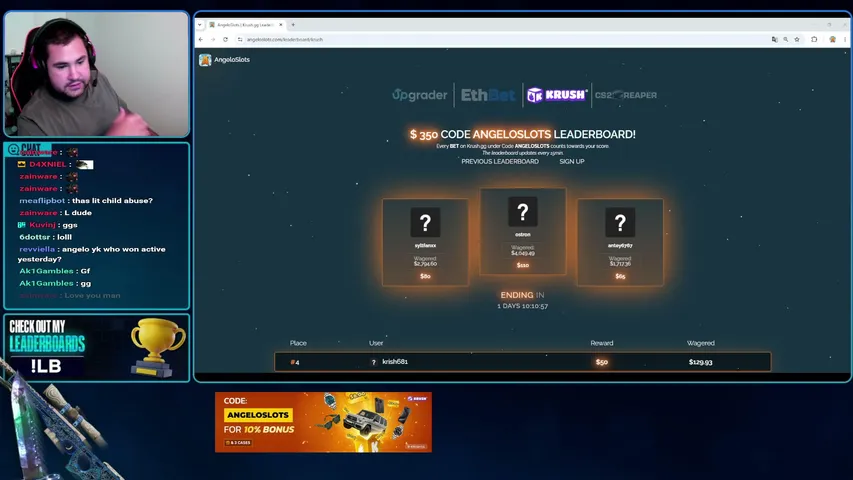This screenshot has height=480, width=853.
Task: Click meaflipbot username in chat
Action: [x=42, y=201]
